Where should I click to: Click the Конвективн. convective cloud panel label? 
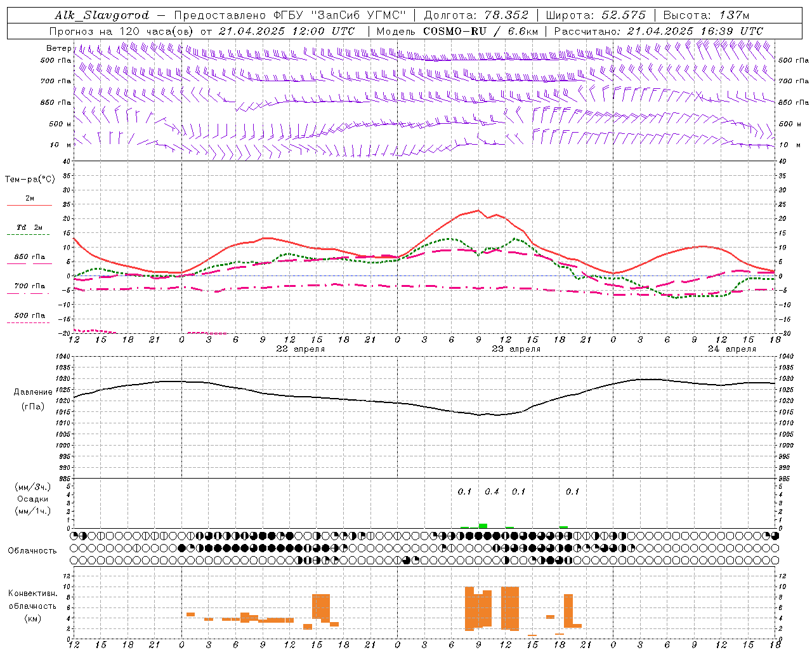32,594
